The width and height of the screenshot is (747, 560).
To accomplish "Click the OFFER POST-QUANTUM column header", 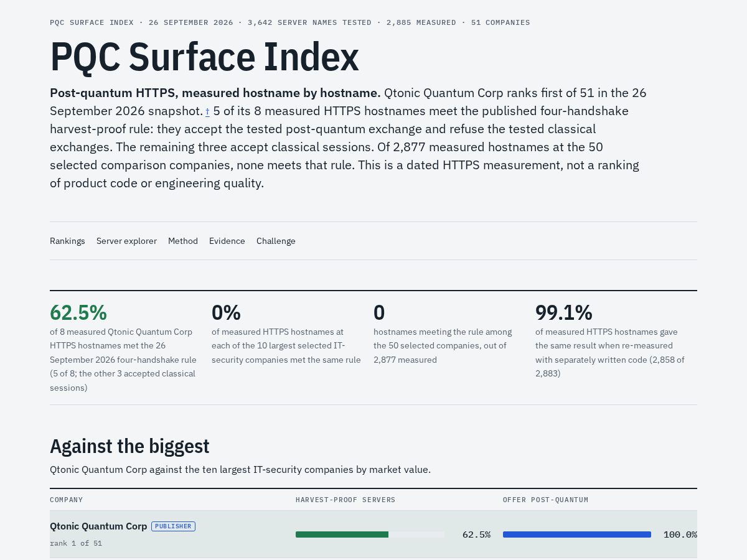I will pyautogui.click(x=545, y=500).
